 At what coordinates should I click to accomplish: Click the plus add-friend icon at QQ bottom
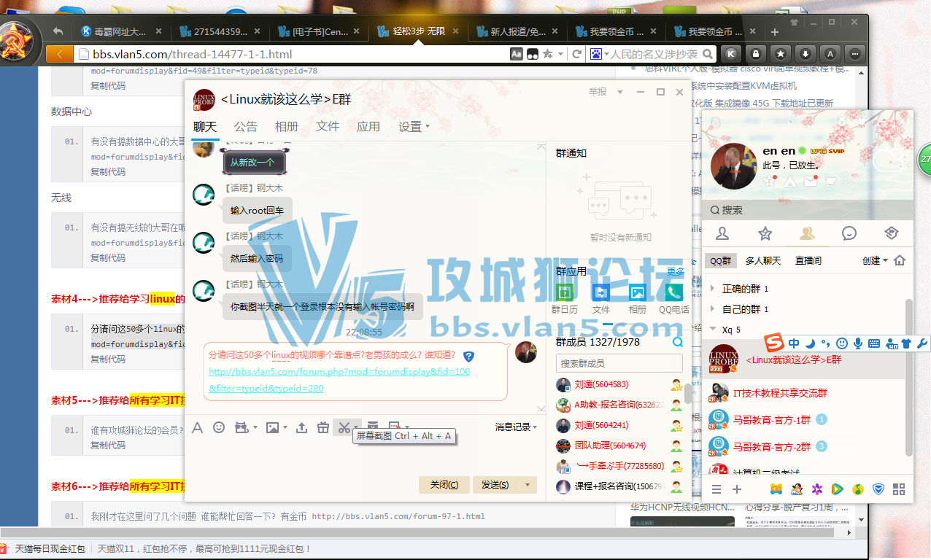pos(737,489)
